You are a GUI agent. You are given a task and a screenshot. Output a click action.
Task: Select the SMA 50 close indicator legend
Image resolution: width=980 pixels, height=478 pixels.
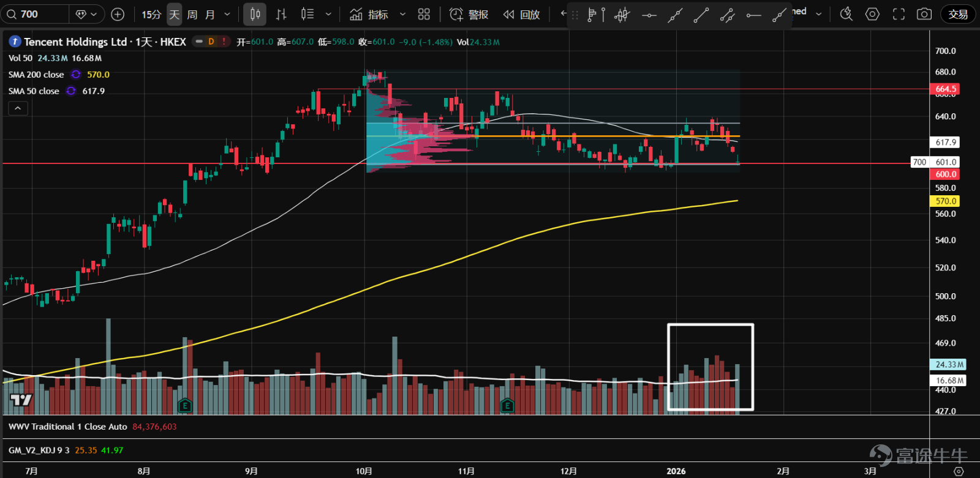pos(34,91)
